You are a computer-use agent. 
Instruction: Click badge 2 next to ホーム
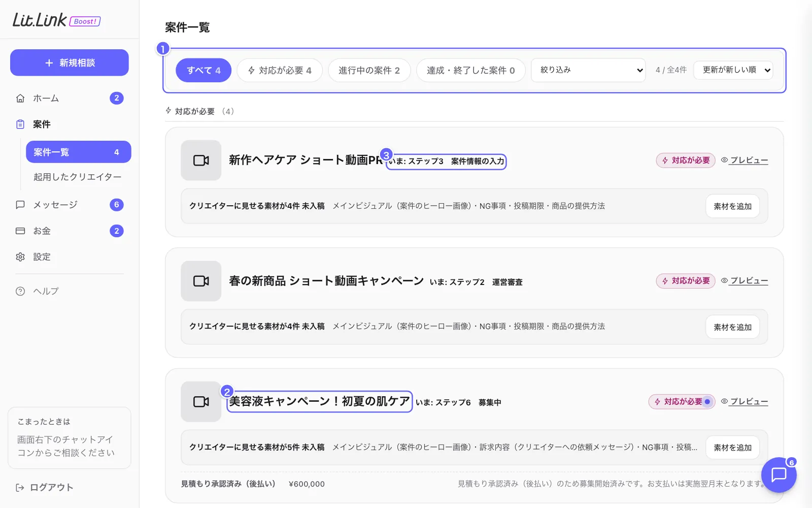[117, 98]
